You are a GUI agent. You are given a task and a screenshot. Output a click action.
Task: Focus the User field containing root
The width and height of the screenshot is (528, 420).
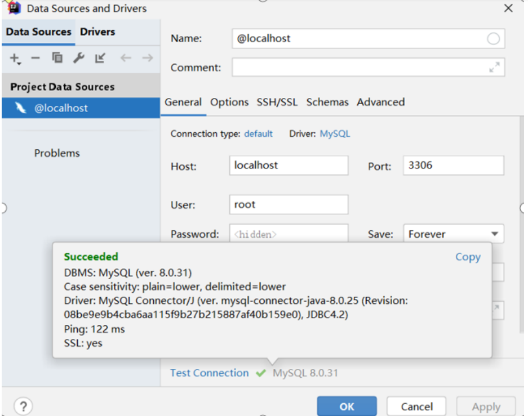pyautogui.click(x=289, y=204)
